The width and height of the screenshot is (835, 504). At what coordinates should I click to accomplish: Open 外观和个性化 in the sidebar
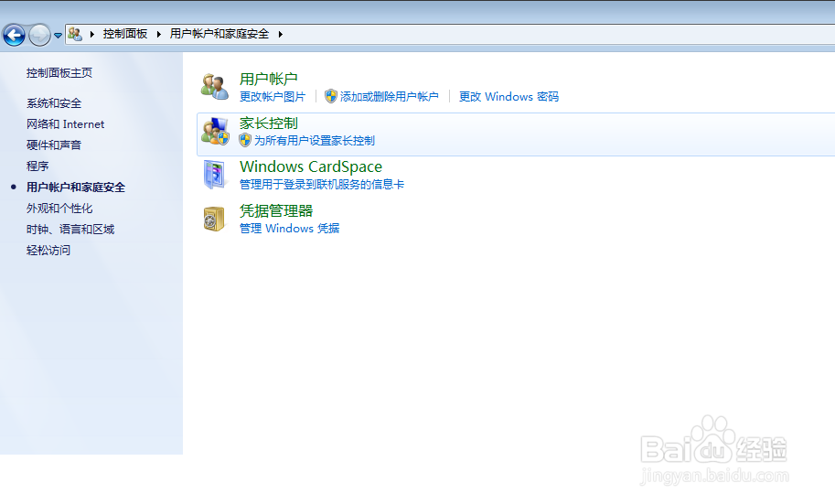[x=59, y=209]
